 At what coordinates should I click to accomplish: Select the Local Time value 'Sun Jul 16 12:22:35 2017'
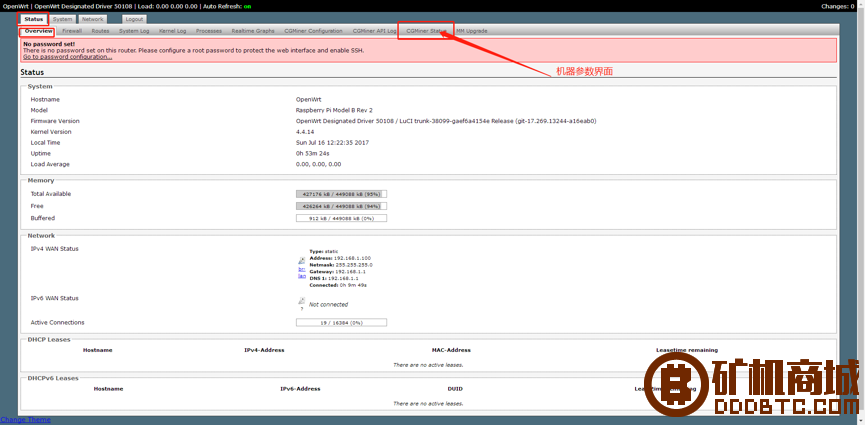(332, 142)
